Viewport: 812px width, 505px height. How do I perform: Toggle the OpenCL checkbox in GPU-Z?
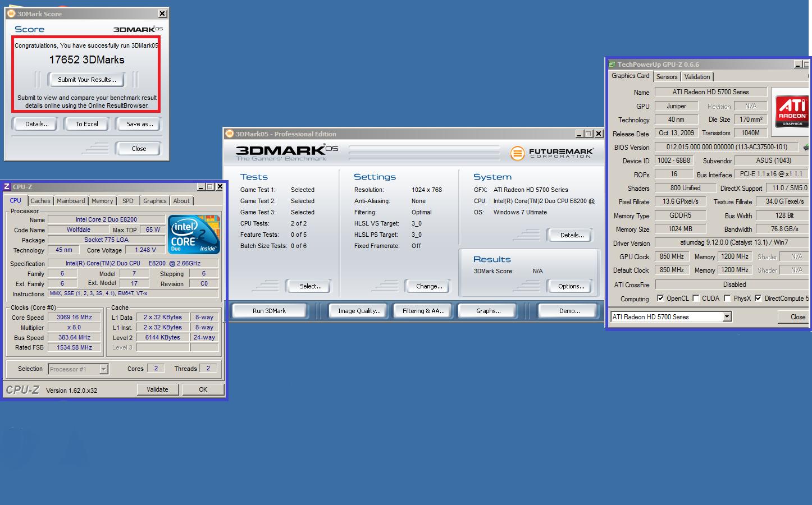(x=660, y=298)
